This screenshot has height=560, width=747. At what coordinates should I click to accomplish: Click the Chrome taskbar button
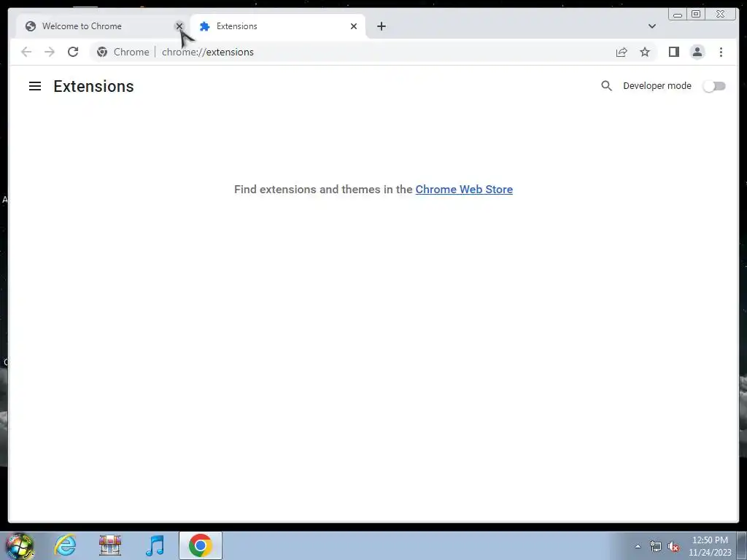click(201, 545)
